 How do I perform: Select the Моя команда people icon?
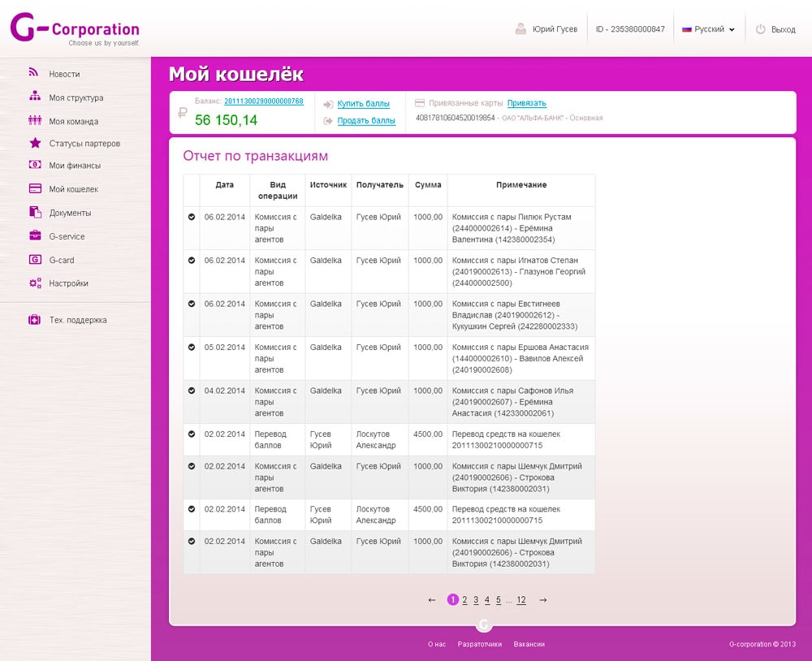[35, 120]
